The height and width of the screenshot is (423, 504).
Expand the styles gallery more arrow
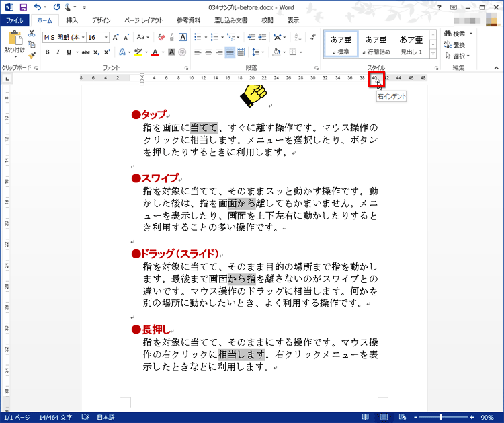coord(433,54)
